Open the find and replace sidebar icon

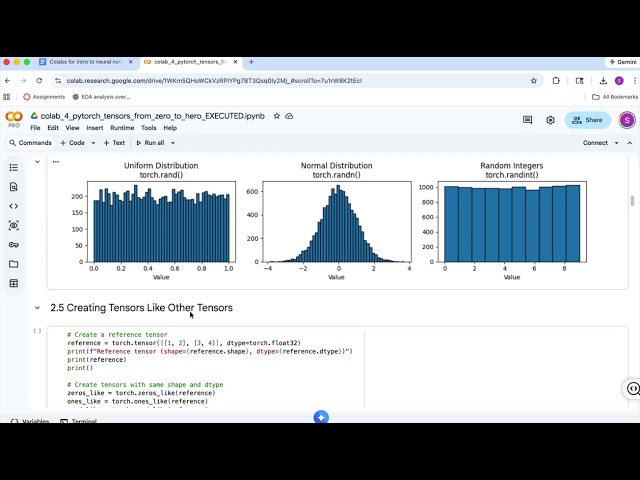tap(13, 187)
